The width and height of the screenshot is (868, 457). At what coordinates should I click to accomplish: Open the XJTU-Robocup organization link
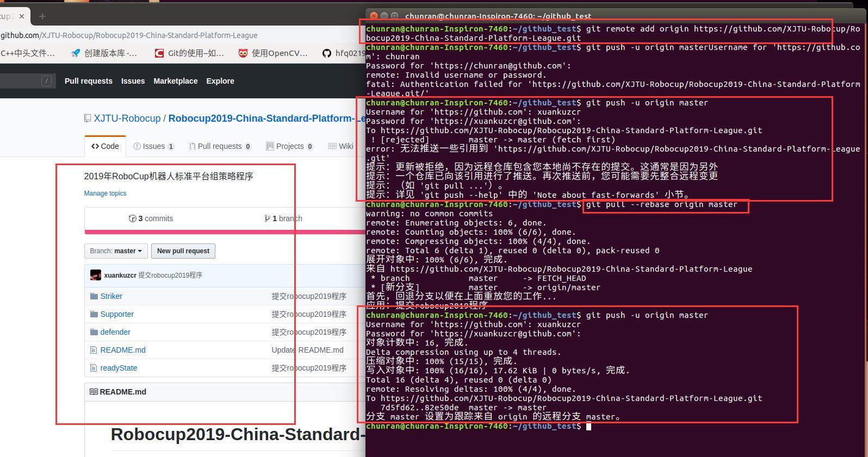tap(127, 118)
